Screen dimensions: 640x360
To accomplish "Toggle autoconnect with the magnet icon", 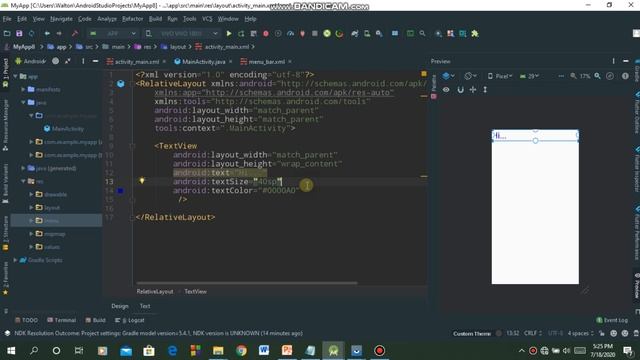I will coord(460,89).
